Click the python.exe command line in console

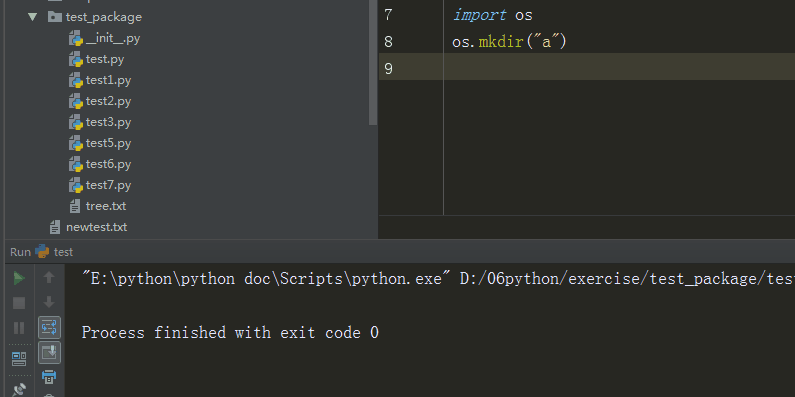438,278
